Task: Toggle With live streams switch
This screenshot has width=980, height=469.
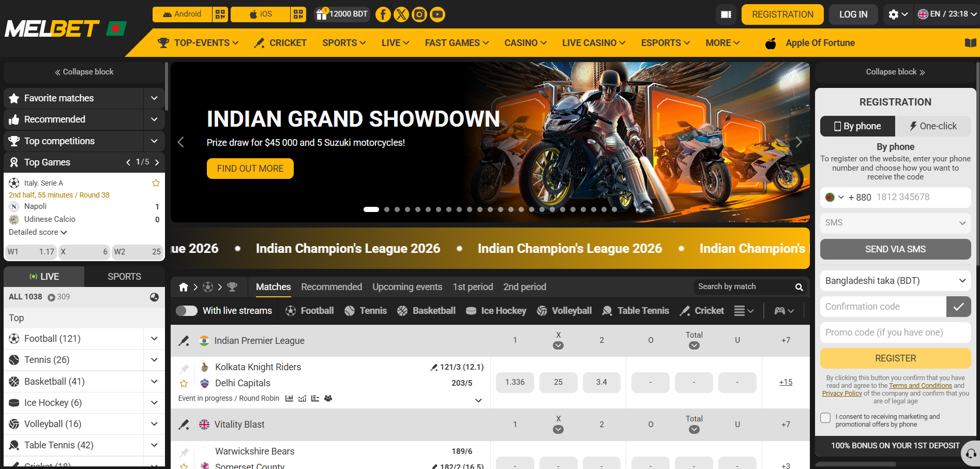Action: [186, 311]
